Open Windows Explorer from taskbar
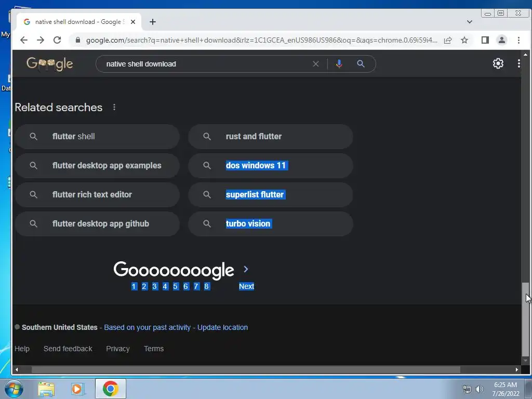 coord(46,389)
